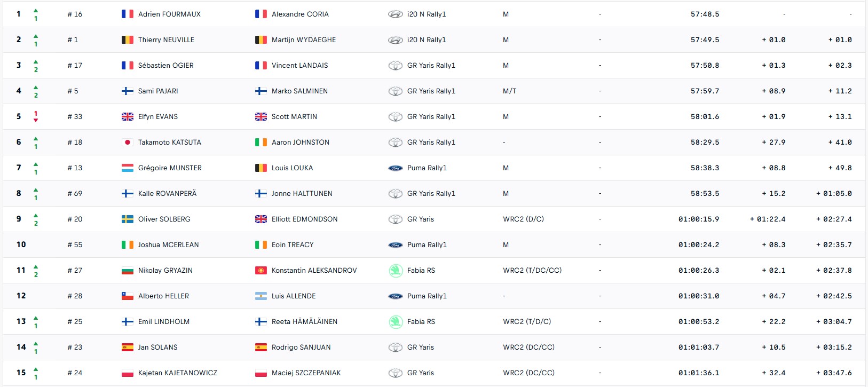Click car number #69

[75, 194]
